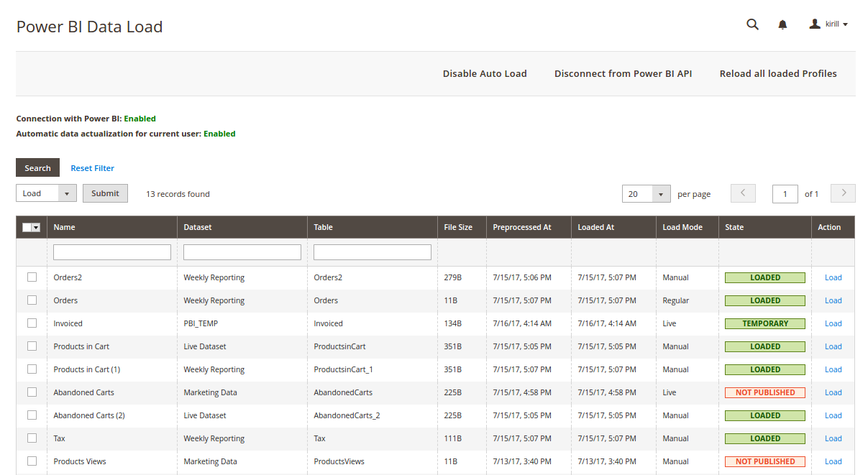This screenshot has width=868, height=475.
Task: Tick the checkbox for Orders row
Action: pyautogui.click(x=32, y=300)
